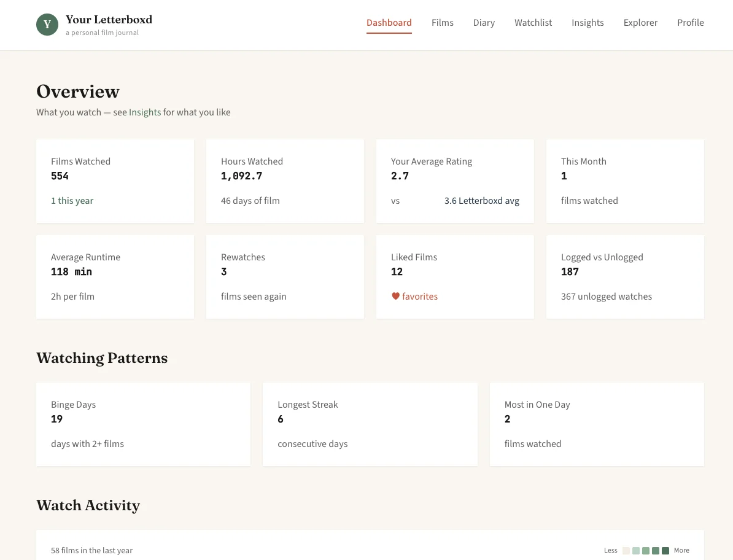
Task: Click the Binge Days card
Action: click(x=143, y=424)
